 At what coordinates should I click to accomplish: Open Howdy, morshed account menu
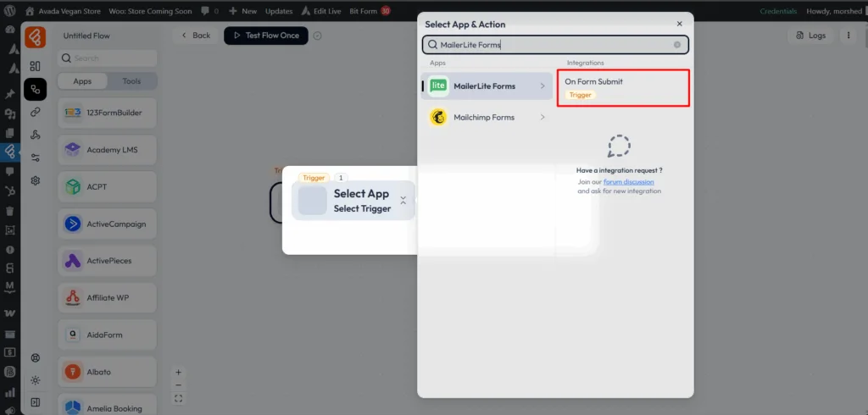[x=834, y=10]
